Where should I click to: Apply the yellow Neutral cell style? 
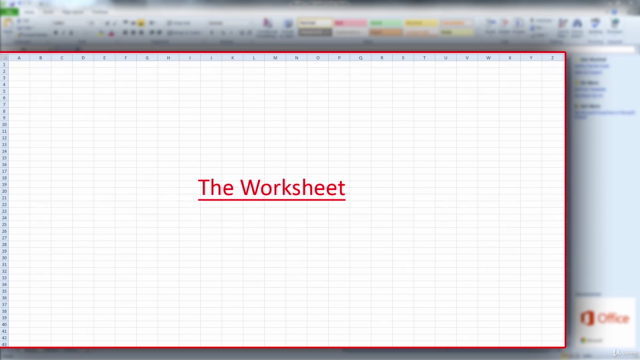coord(421,23)
